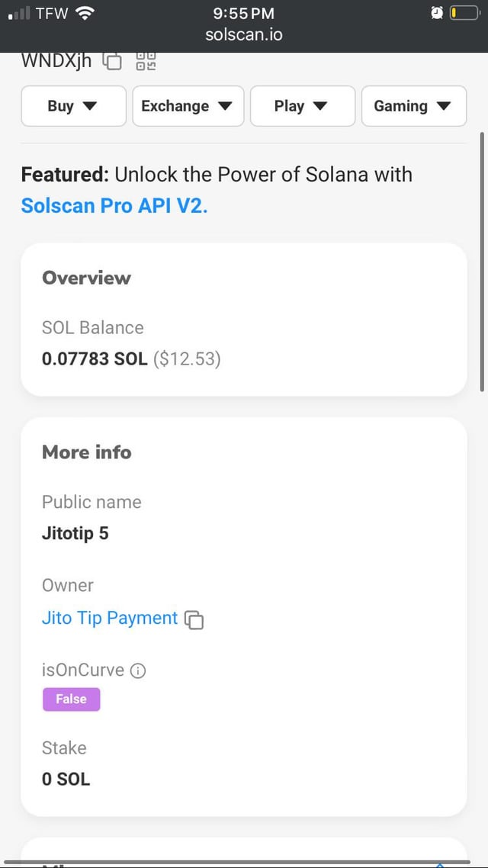The height and width of the screenshot is (868, 488).
Task: Tap the solscan.io address bar
Action: [x=244, y=35]
